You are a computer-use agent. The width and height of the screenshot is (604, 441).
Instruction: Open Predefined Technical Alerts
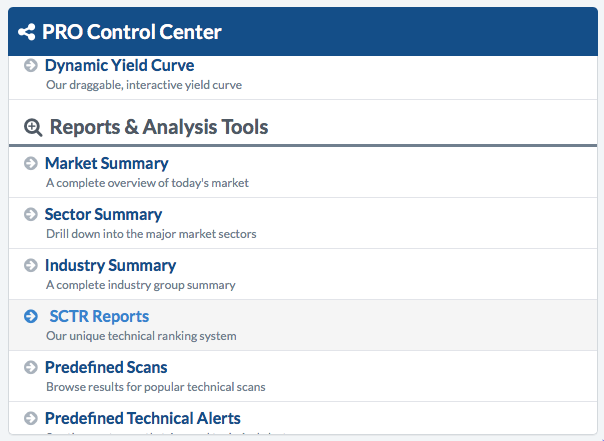(142, 418)
